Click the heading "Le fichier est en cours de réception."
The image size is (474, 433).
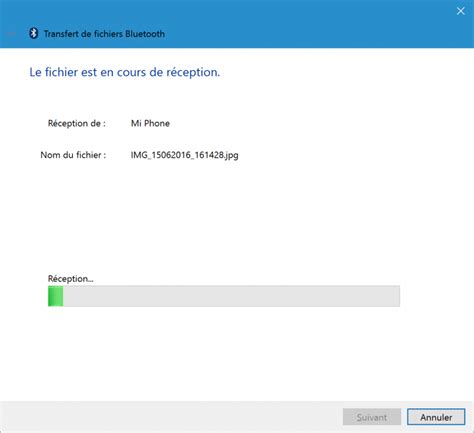[125, 72]
